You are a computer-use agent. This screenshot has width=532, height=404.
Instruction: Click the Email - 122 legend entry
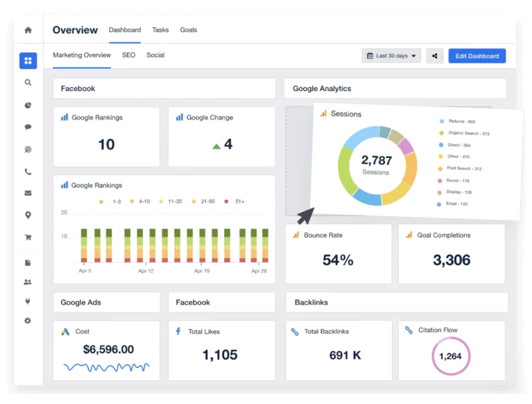coord(453,204)
